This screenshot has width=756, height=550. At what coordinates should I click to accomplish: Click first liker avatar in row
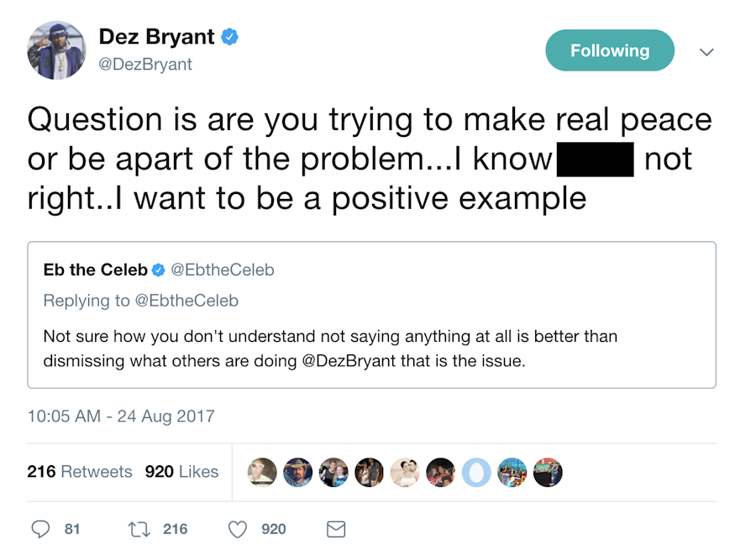263,472
